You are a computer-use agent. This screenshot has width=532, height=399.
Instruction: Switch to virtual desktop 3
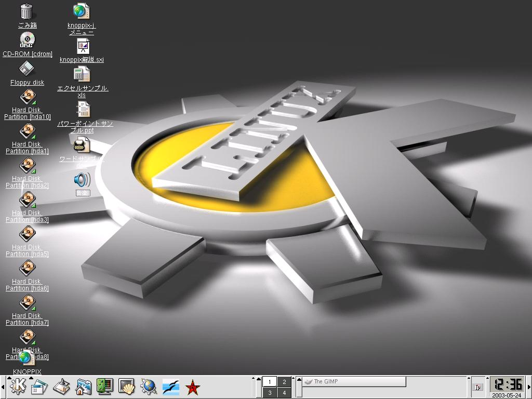pos(270,393)
